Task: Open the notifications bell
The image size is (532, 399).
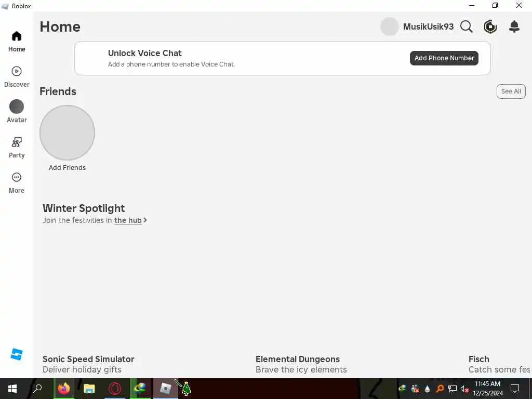Action: (x=514, y=26)
